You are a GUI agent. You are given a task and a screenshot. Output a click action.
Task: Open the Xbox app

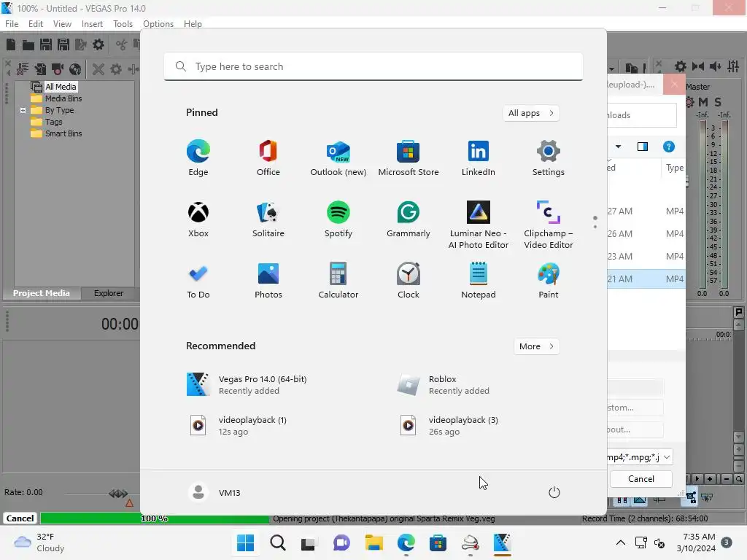point(198,219)
